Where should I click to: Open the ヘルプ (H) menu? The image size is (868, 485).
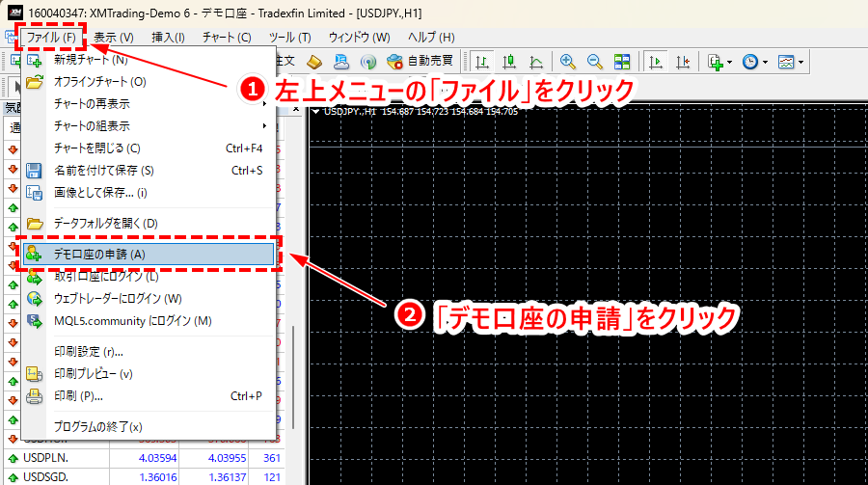[x=431, y=37]
